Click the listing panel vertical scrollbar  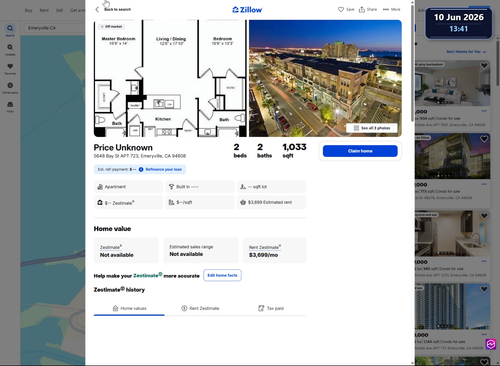(412, 63)
